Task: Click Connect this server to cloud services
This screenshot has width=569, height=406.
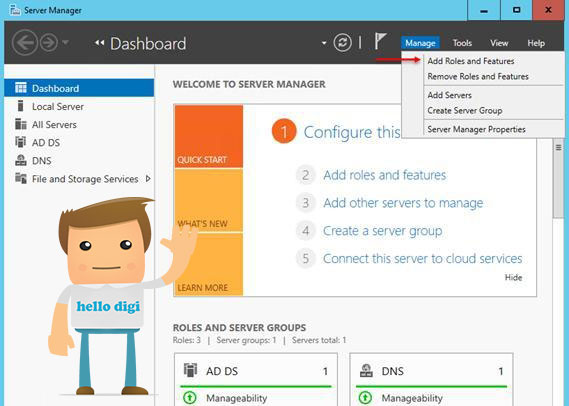Action: 422,259
